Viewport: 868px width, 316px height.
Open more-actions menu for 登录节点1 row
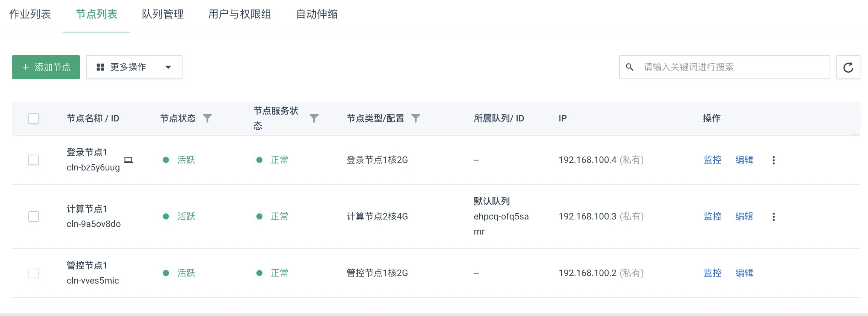pos(773,160)
